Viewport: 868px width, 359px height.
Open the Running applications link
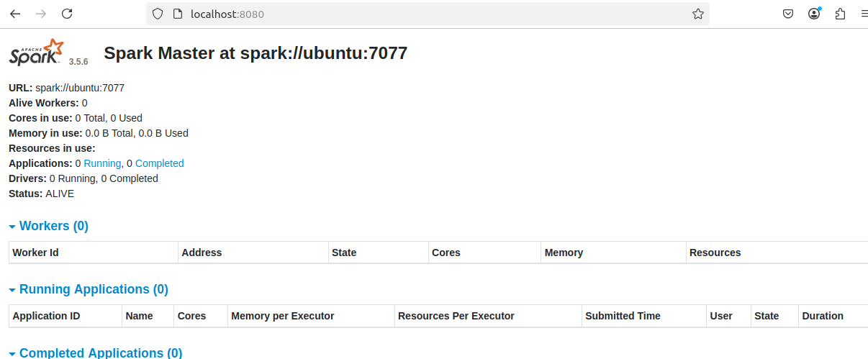click(102, 163)
